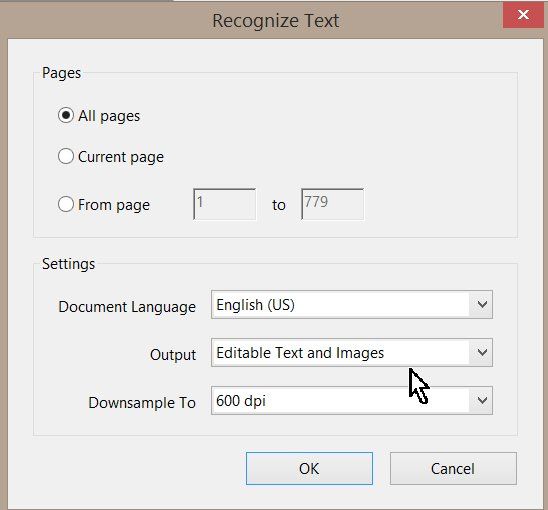Enable the From page radio option

66,204
